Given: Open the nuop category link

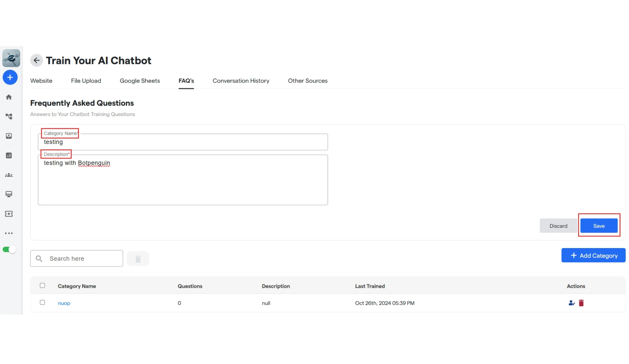Looking at the screenshot, I should [64, 303].
